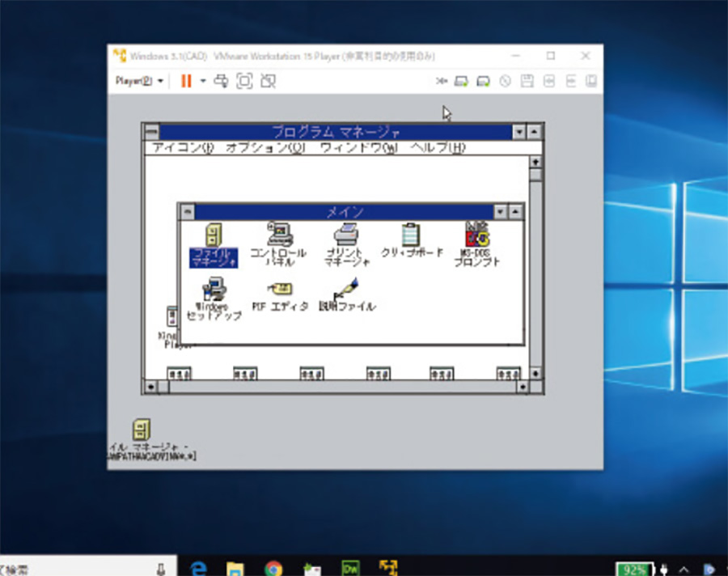Open Google Chrome from the taskbar
Viewport: 728px width, 576px height.
(x=273, y=567)
